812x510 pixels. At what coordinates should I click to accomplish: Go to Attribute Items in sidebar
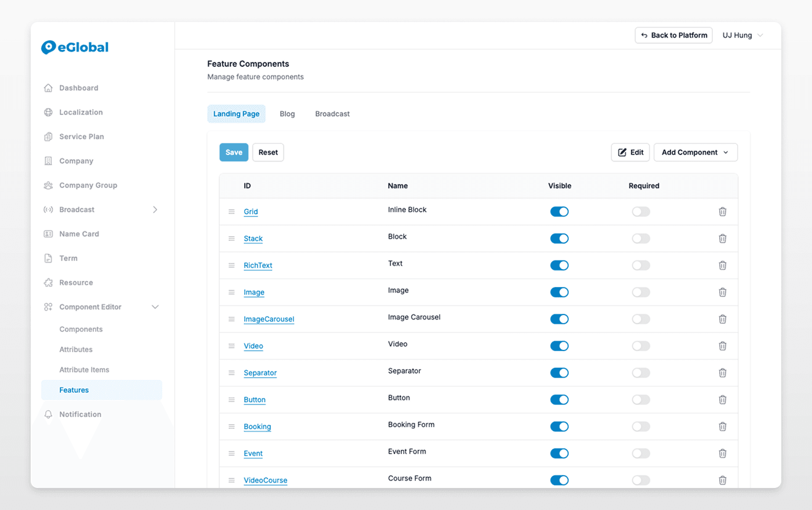click(84, 370)
